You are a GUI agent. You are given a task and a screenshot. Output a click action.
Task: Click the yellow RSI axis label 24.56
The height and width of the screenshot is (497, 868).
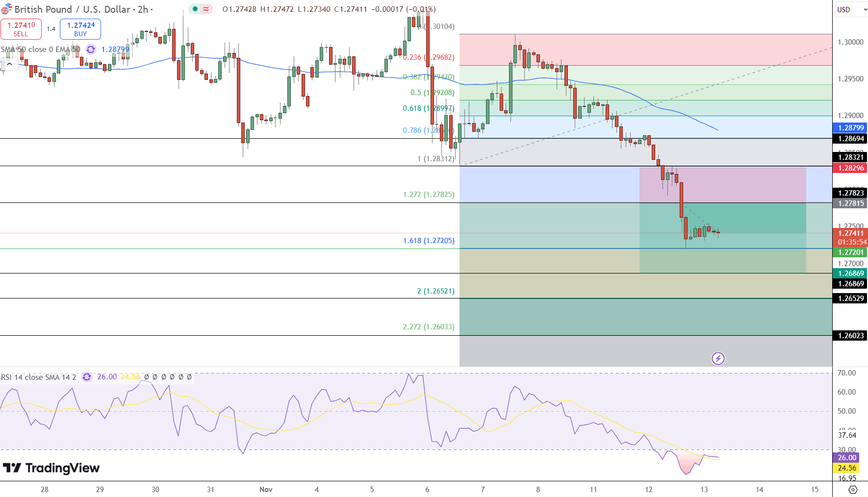point(846,468)
